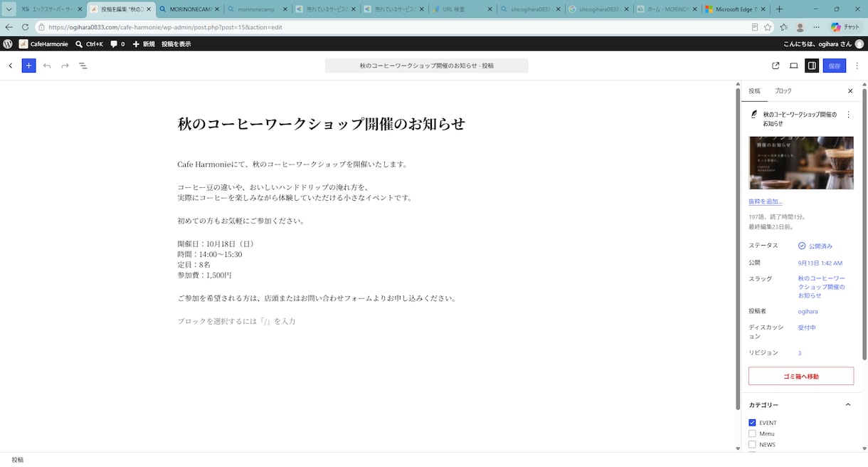Open the 公開済み status dropdown
The height and width of the screenshot is (467, 868).
point(815,246)
